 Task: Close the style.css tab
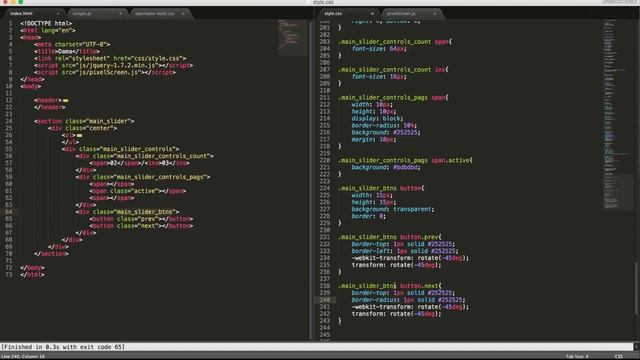[x=372, y=14]
